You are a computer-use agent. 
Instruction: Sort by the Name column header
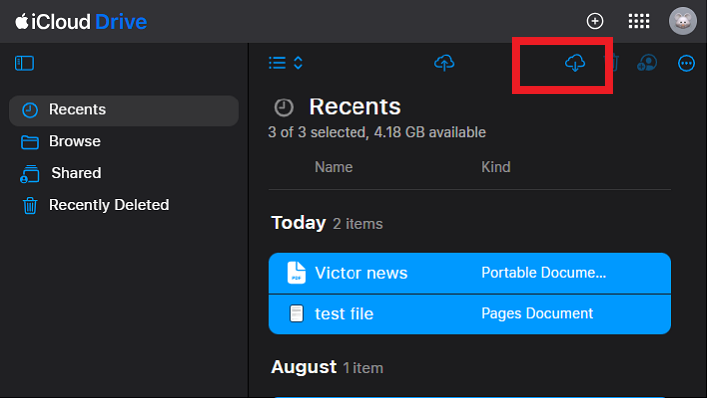[333, 167]
